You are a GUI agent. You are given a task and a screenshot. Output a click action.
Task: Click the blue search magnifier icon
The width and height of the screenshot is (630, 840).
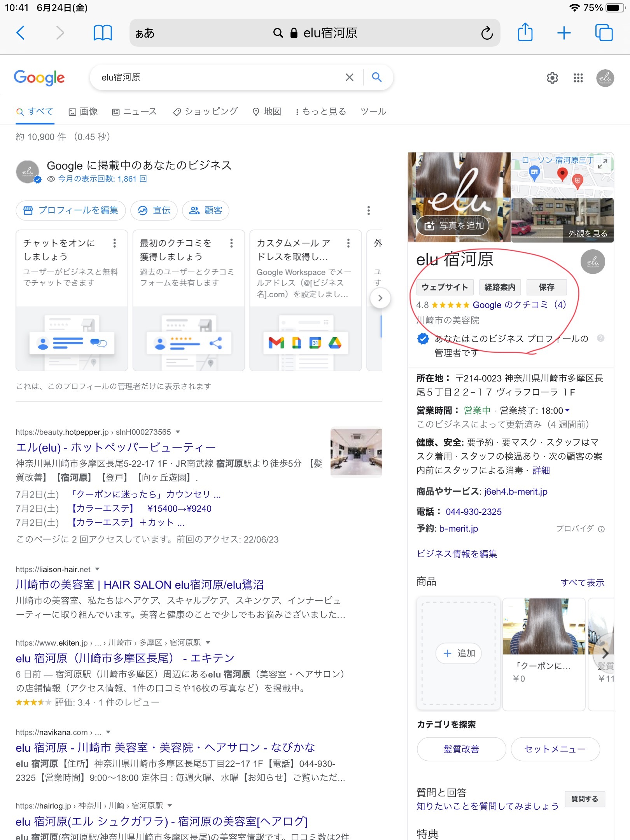[376, 77]
